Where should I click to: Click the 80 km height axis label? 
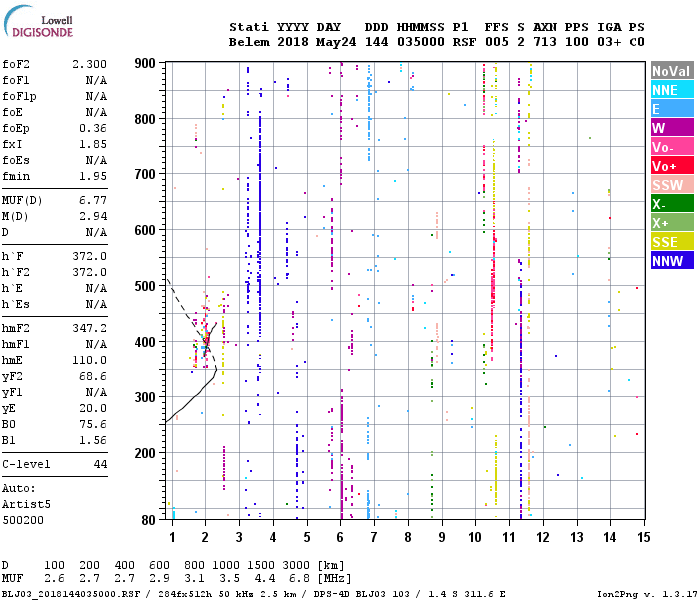(148, 520)
